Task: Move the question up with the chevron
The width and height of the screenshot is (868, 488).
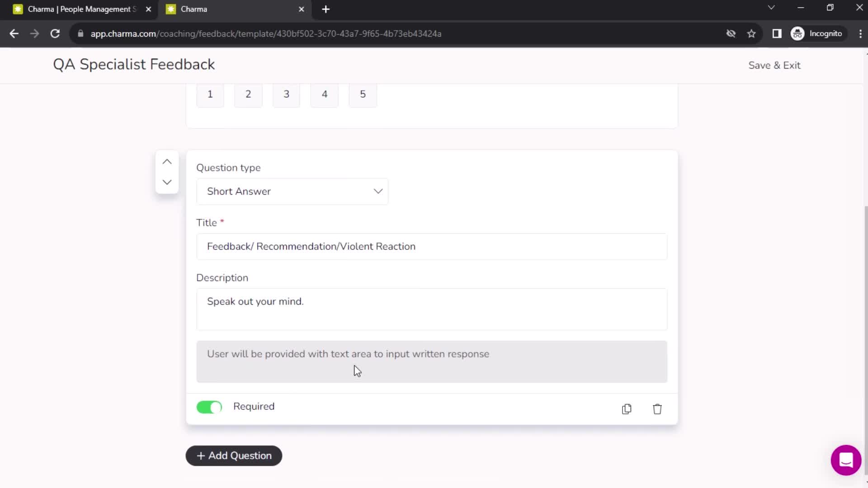Action: [x=167, y=162]
